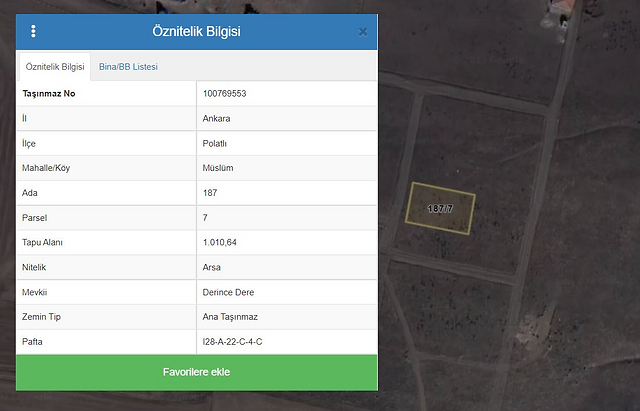The image size is (640, 411).
Task: Switch to the Bina/BB Listesi tab
Action: (128, 67)
